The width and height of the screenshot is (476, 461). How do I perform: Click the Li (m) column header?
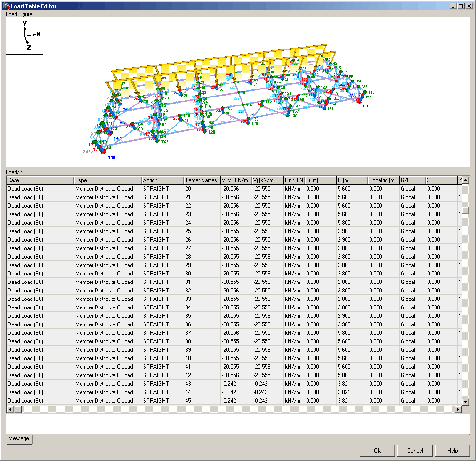(x=321, y=180)
